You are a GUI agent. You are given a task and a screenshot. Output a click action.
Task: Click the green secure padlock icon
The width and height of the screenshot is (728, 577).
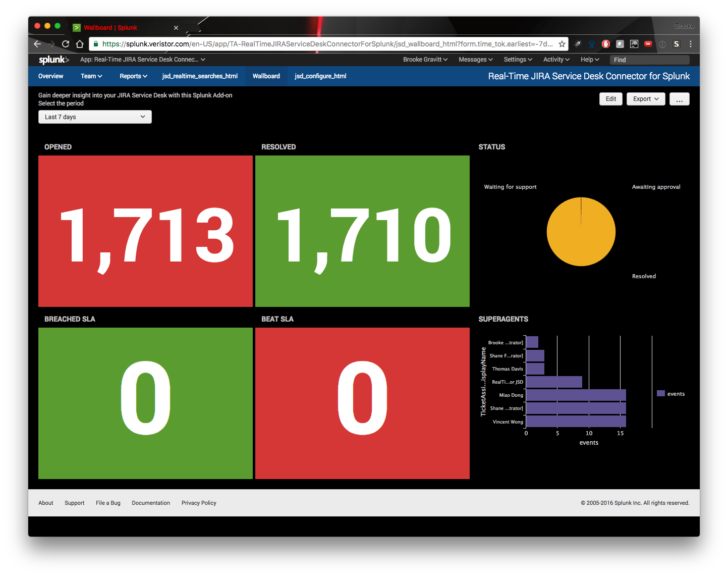(96, 44)
